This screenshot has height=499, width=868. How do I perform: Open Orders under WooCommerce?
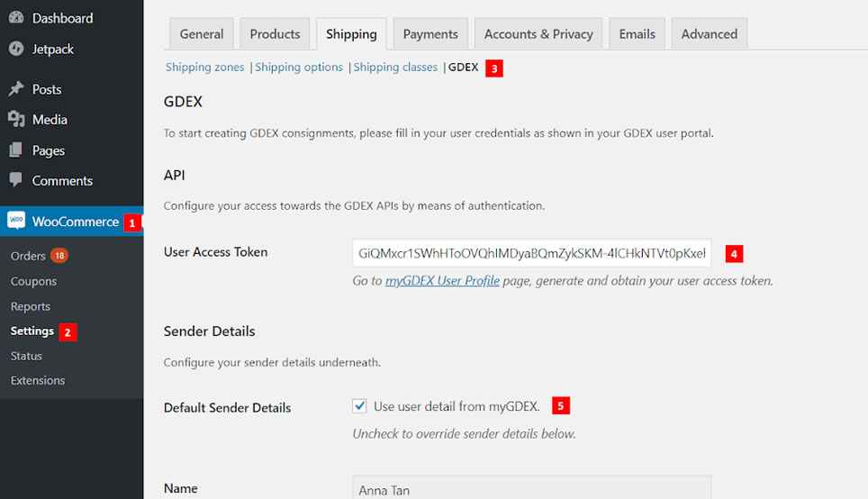28,256
